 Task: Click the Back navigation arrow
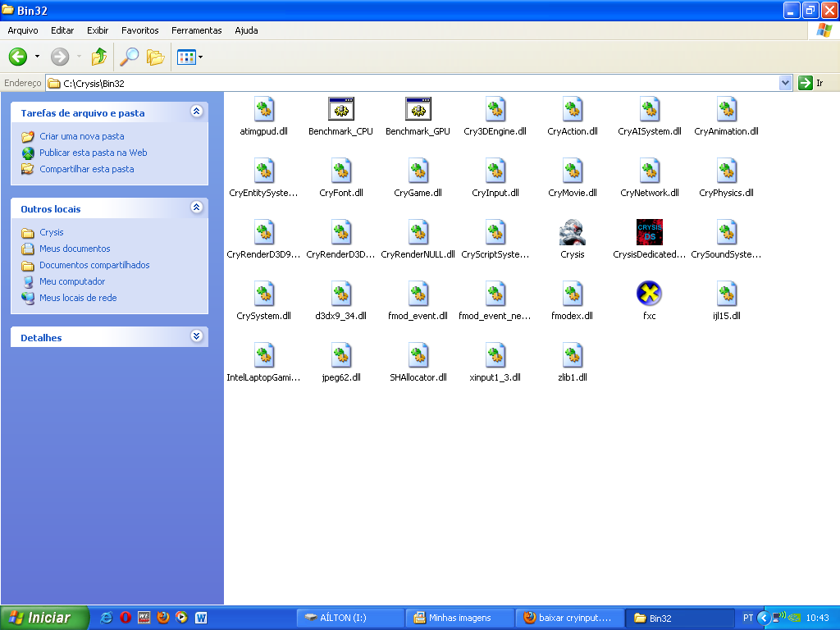click(x=16, y=57)
